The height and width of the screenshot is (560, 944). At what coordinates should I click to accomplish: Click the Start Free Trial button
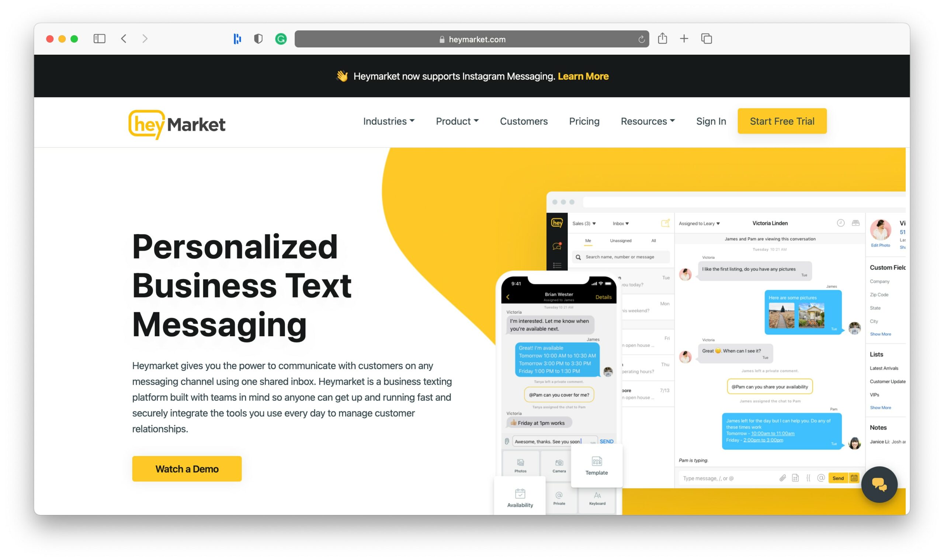pos(782,121)
